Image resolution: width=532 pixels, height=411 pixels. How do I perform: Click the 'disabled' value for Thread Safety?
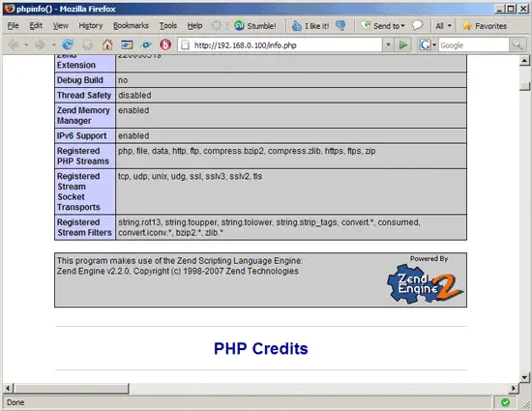pos(134,96)
